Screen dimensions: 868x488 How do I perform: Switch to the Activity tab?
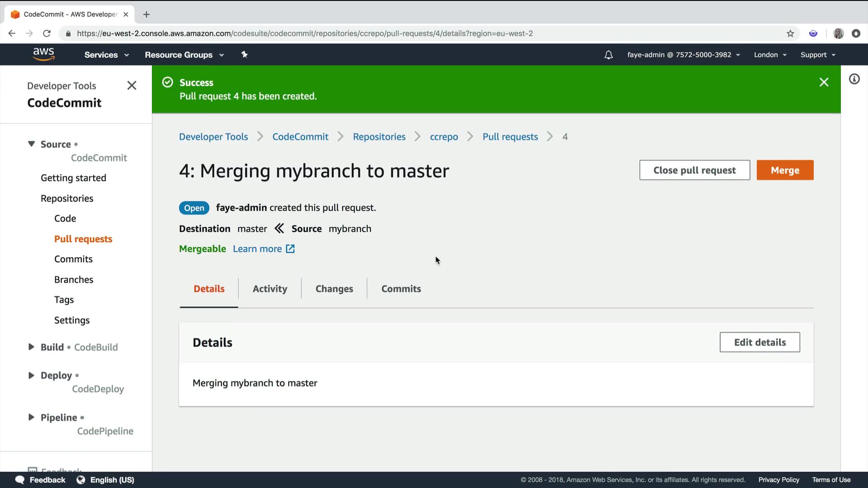(270, 289)
